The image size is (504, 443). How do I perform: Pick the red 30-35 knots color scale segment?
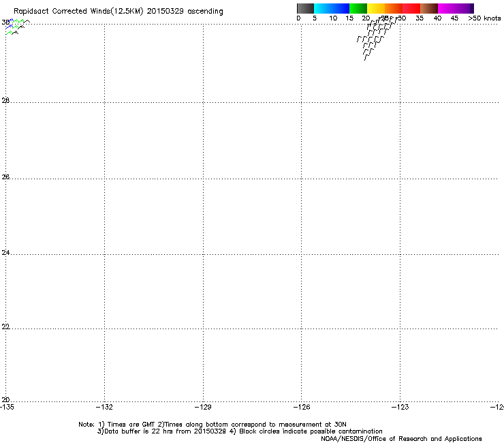click(x=411, y=8)
